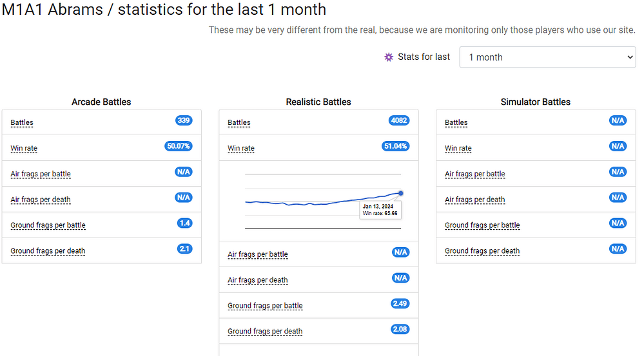Click the M1A1 Abrams statistics page title
Viewport: 644px width, 356px height.
(164, 10)
